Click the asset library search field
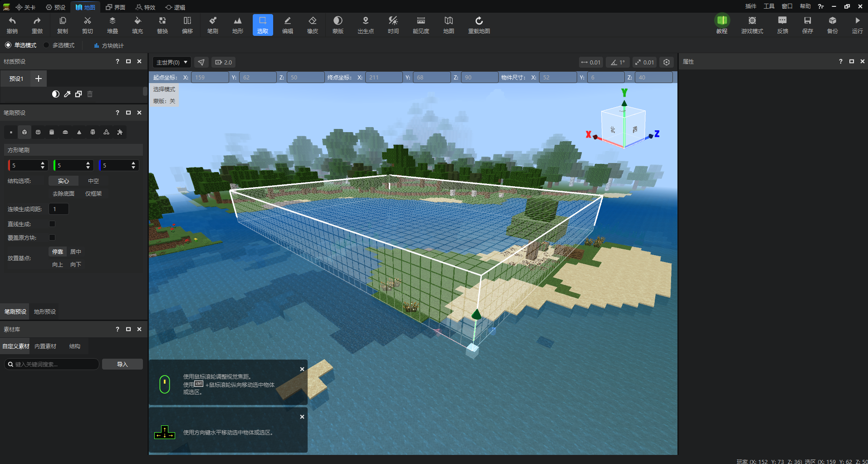This screenshot has height=464, width=868. [x=52, y=364]
